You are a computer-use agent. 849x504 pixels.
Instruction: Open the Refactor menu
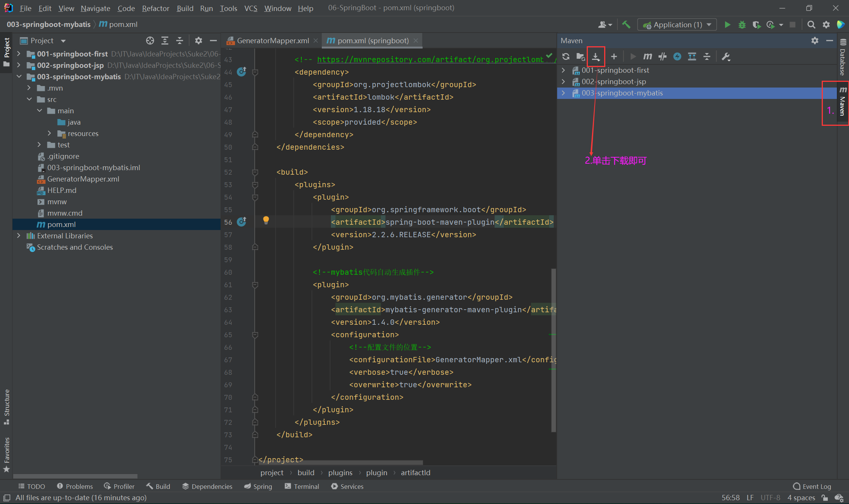(155, 8)
